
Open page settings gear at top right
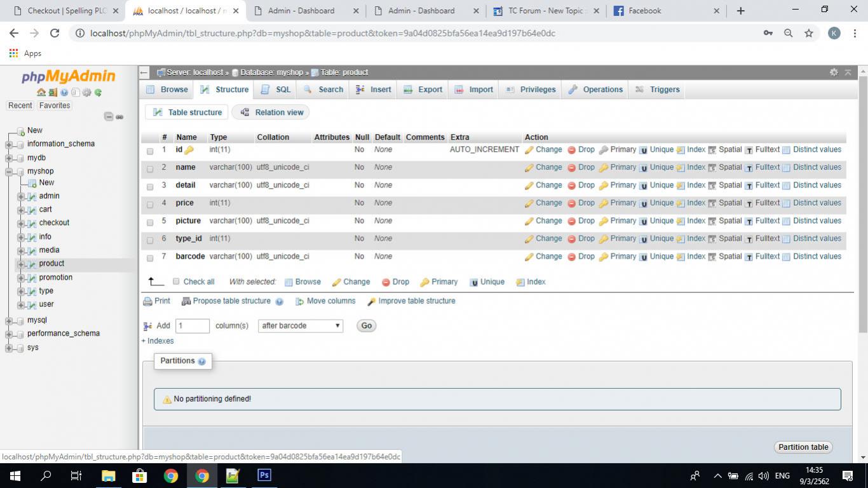pos(834,72)
